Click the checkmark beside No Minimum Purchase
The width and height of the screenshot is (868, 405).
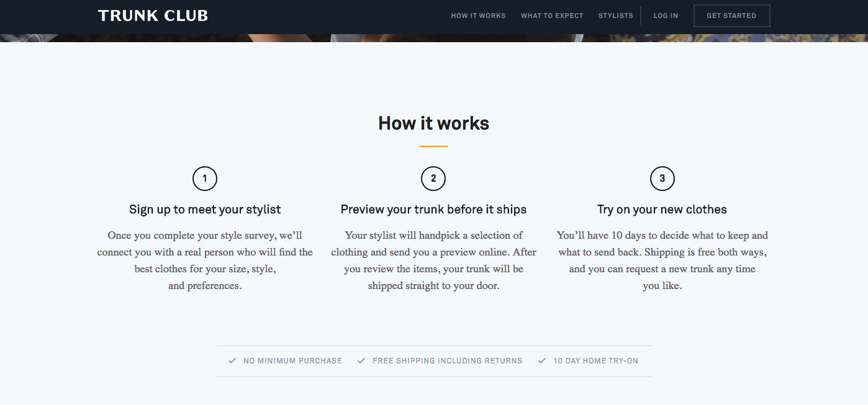click(x=232, y=360)
